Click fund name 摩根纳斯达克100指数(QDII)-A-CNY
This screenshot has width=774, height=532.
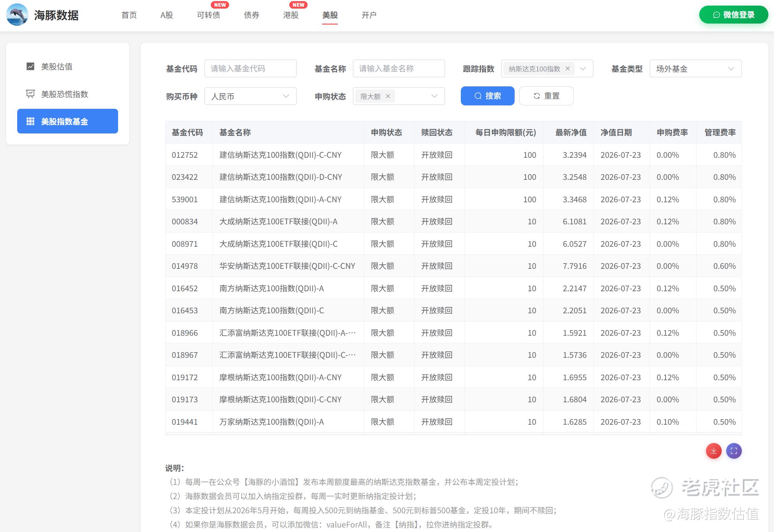[280, 377]
